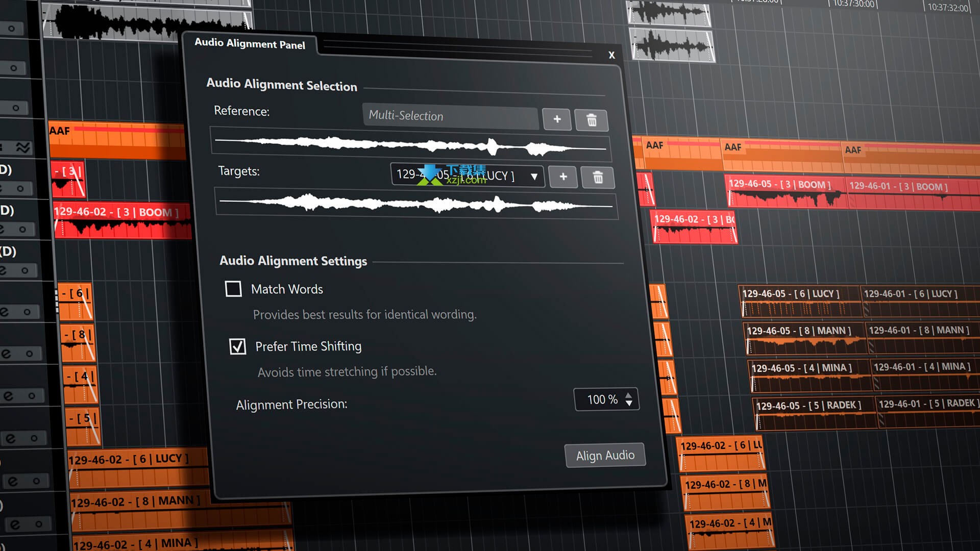
Task: Close the Audio Alignment Panel
Action: (611, 55)
